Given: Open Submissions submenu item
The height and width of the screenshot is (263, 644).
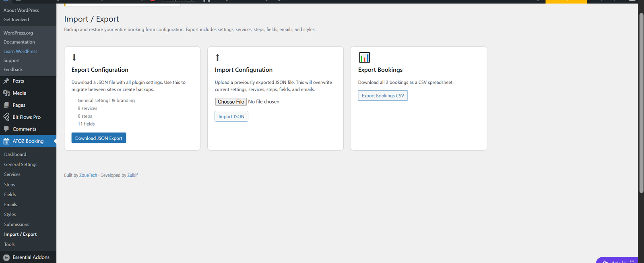Looking at the screenshot, I should pos(17,224).
